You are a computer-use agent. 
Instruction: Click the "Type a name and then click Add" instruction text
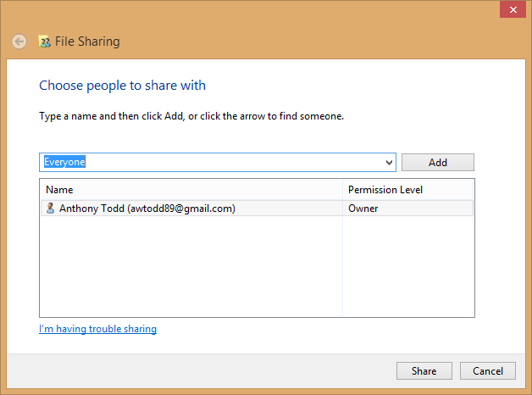pyautogui.click(x=191, y=116)
